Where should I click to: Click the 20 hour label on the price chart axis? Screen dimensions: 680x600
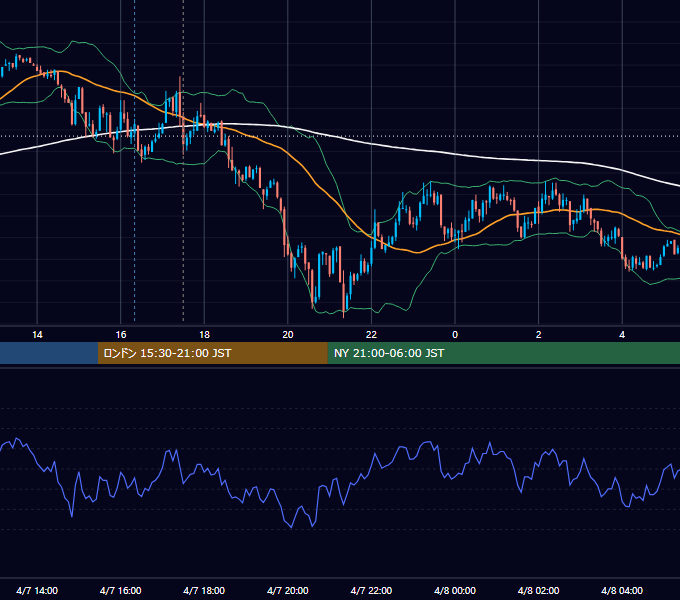[288, 335]
